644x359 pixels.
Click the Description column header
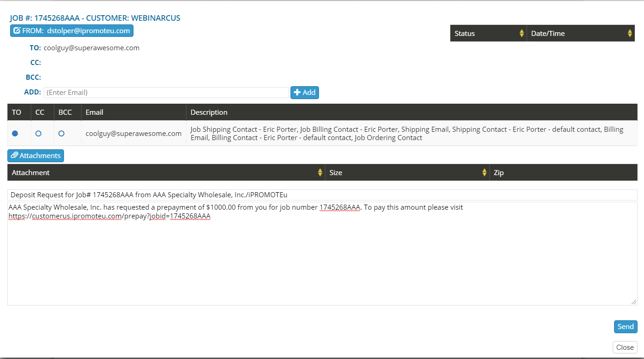pos(209,112)
